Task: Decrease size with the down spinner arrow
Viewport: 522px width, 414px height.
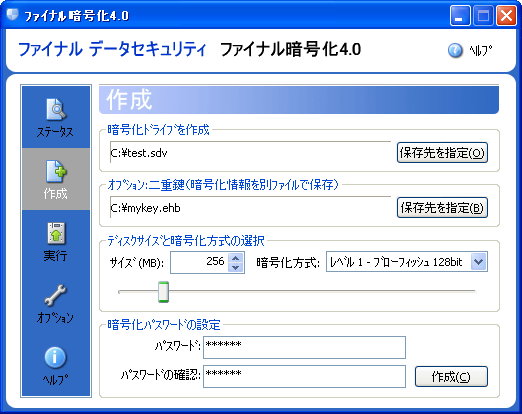Action: click(236, 267)
